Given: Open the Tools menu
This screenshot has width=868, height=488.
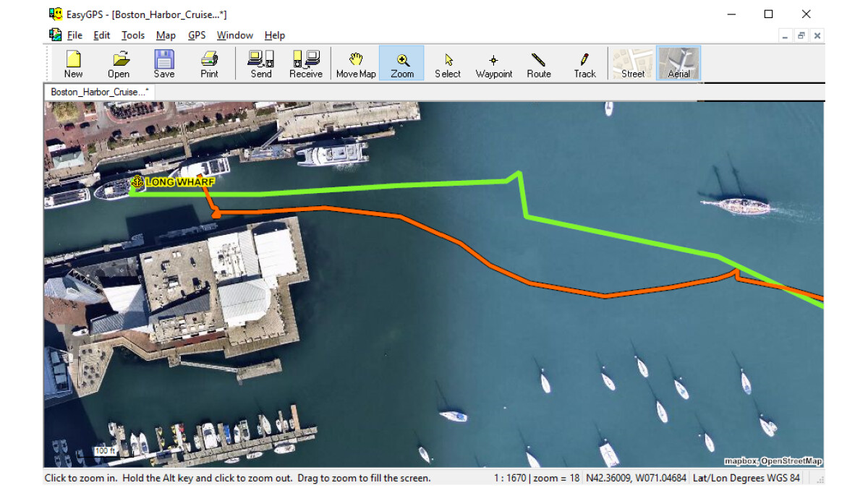Looking at the screenshot, I should [133, 35].
